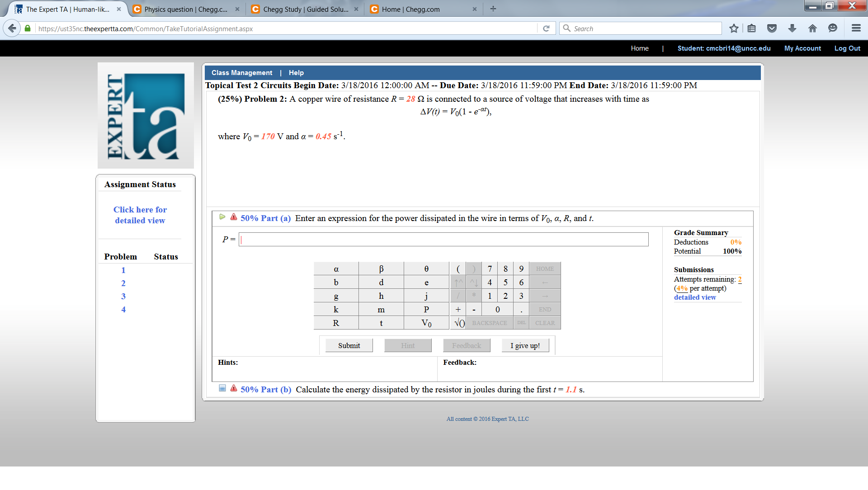
Task: Open the hamburger menu icon
Action: coord(856,28)
